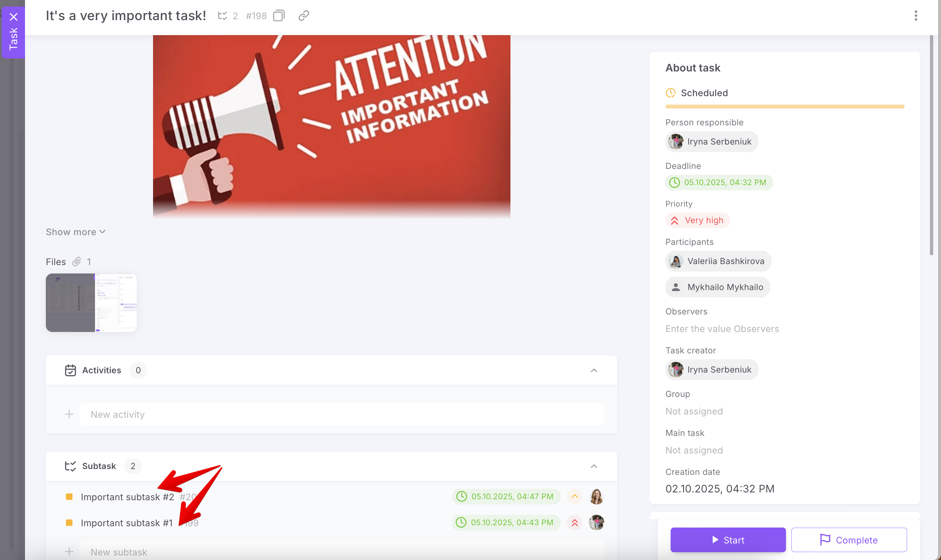This screenshot has width=941, height=560.
Task: Click the paperclip icon next to Files
Action: pos(77,261)
